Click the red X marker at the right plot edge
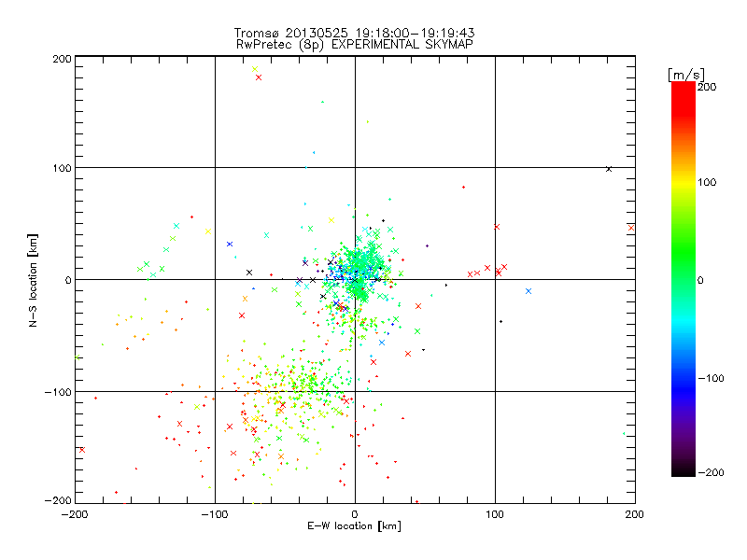Viewport: 747px width, 560px height. [631, 228]
